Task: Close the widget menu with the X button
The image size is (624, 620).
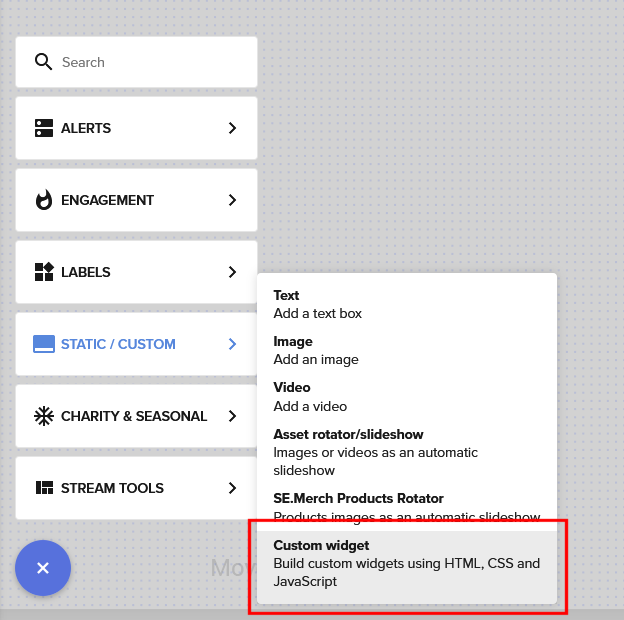Action: coord(43,567)
